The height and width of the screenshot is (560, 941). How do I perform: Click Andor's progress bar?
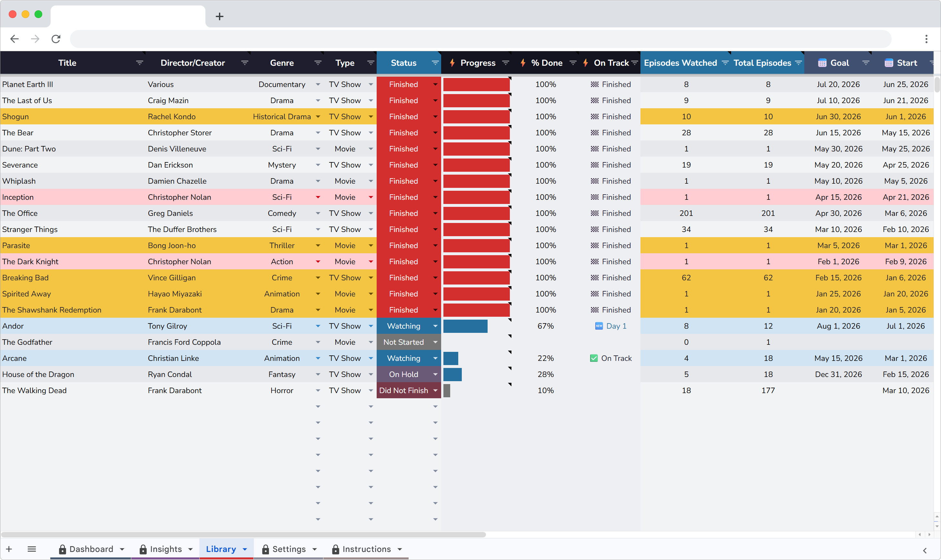point(465,326)
